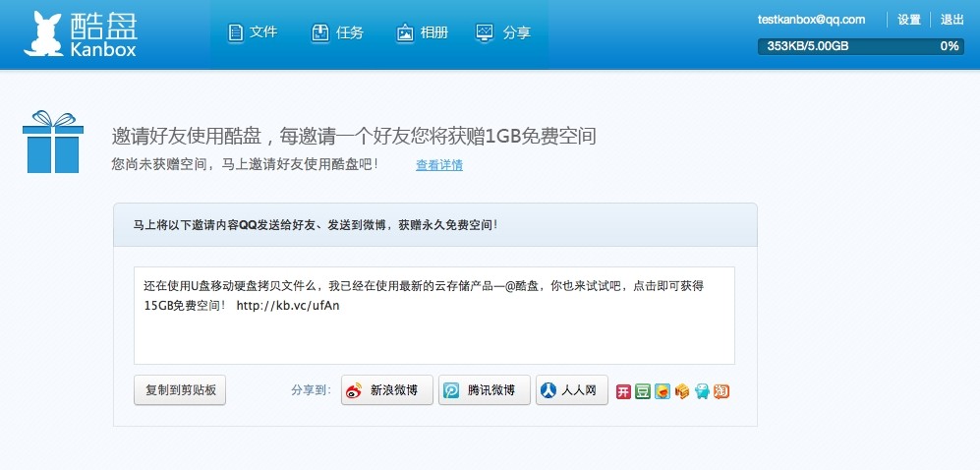Viewport: 980px width, 470px height.
Task: Open the 任务 (Tasks) tab
Action: (x=337, y=32)
